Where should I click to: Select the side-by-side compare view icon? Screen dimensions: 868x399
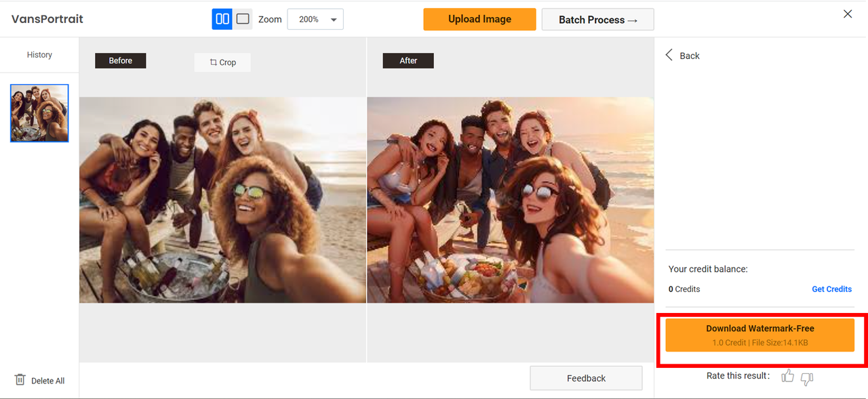(x=222, y=19)
